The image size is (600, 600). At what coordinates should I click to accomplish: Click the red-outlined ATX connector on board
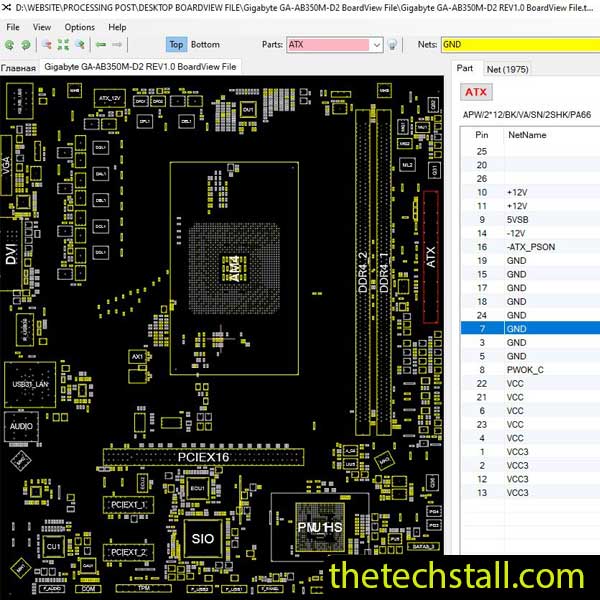tap(431, 257)
